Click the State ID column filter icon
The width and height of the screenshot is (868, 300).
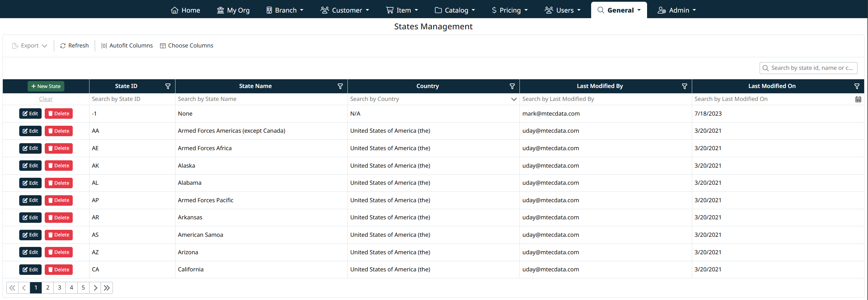[x=168, y=86]
